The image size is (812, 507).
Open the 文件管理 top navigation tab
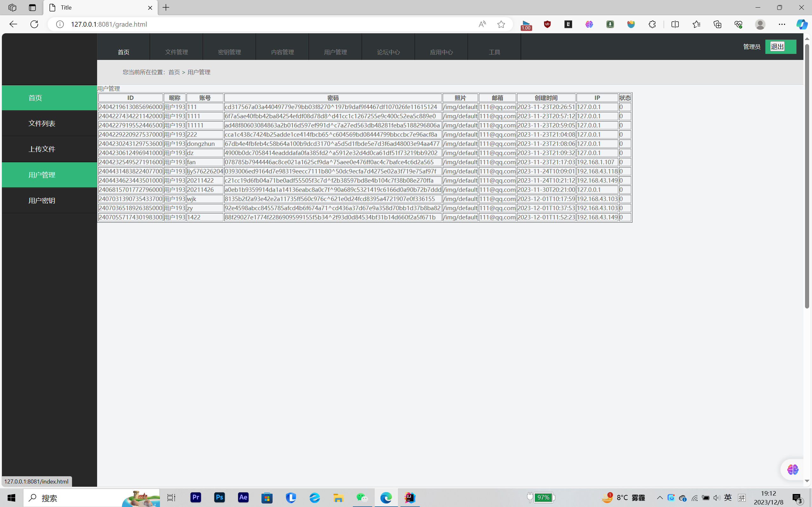point(176,52)
